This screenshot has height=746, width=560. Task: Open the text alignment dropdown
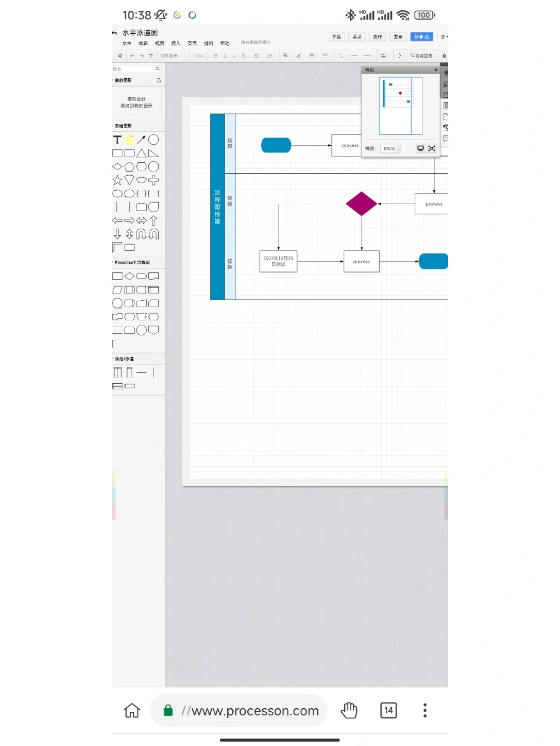257,55
